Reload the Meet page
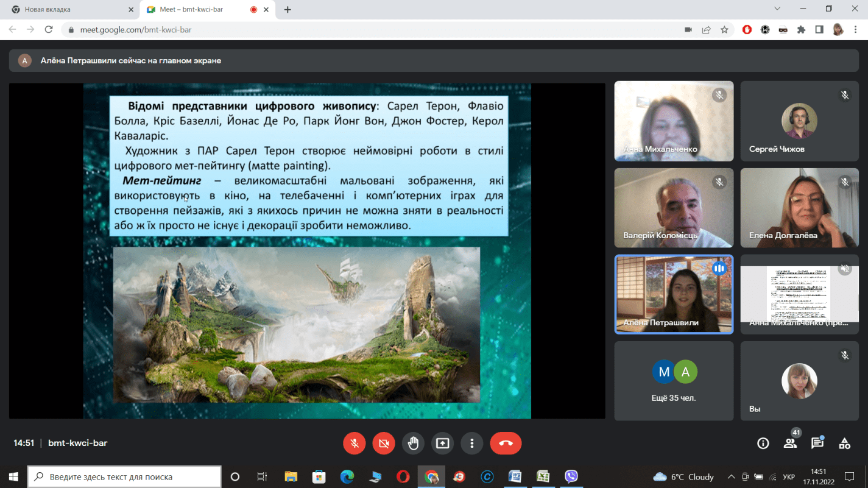Image resolution: width=868 pixels, height=488 pixels. pyautogui.click(x=49, y=29)
